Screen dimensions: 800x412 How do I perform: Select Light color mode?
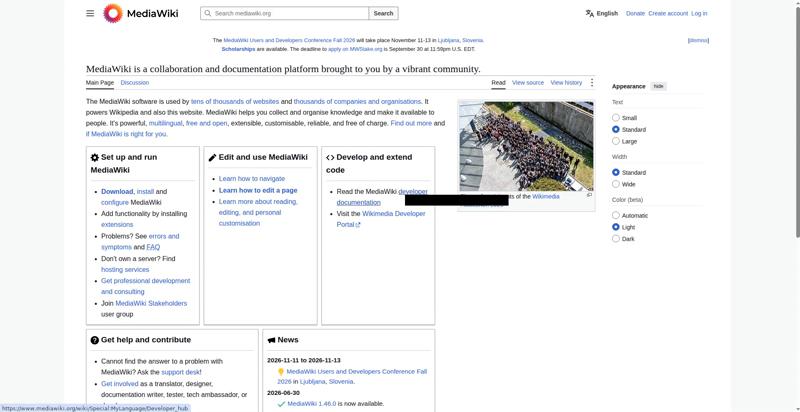616,227
